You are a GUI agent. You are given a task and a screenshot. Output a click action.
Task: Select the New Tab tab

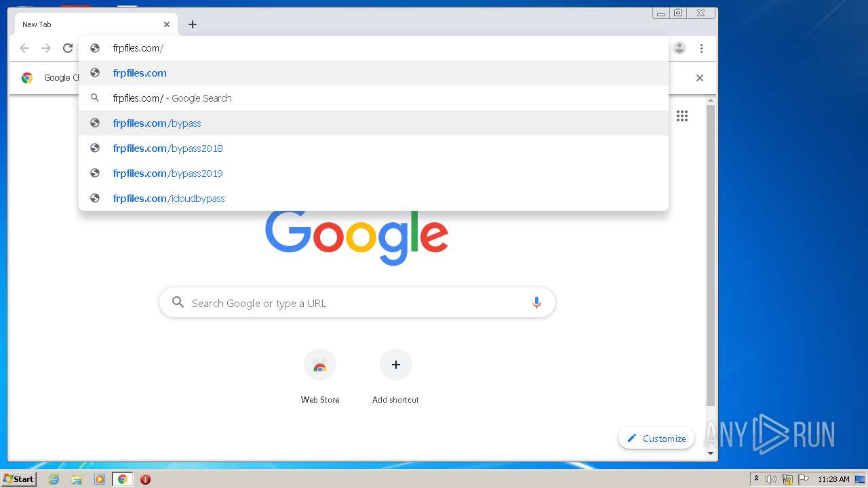click(x=96, y=24)
